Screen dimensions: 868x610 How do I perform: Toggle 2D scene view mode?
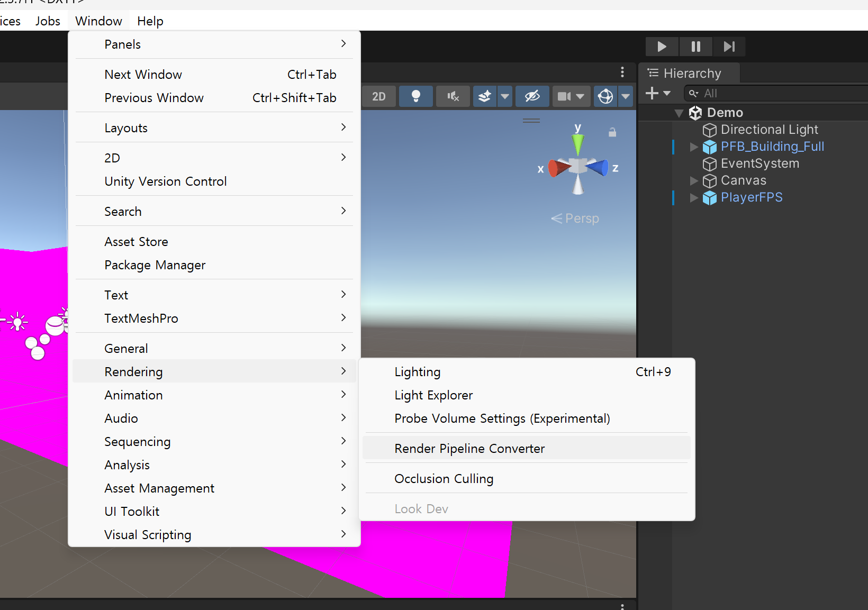pos(378,96)
